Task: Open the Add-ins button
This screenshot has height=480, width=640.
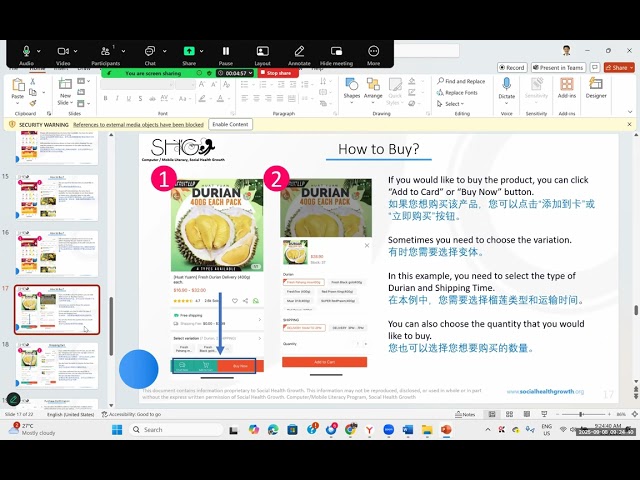Action: click(567, 88)
